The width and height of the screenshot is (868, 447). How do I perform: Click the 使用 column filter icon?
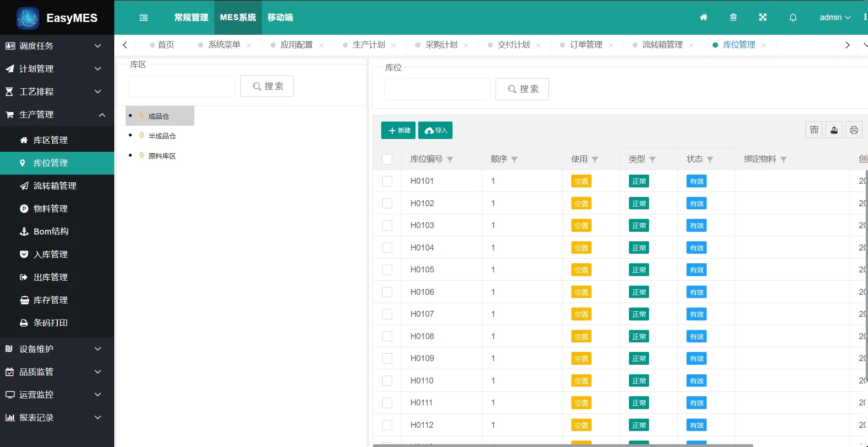coord(595,159)
